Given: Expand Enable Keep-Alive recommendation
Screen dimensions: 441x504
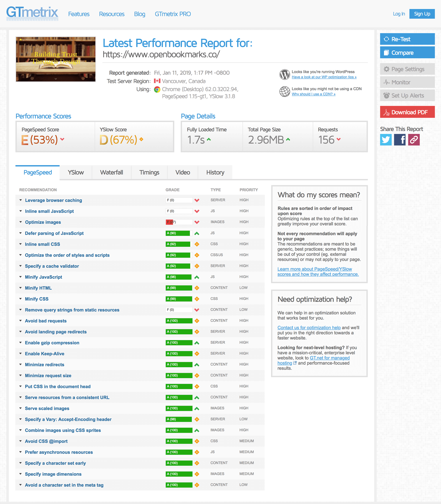Looking at the screenshot, I should tap(45, 354).
